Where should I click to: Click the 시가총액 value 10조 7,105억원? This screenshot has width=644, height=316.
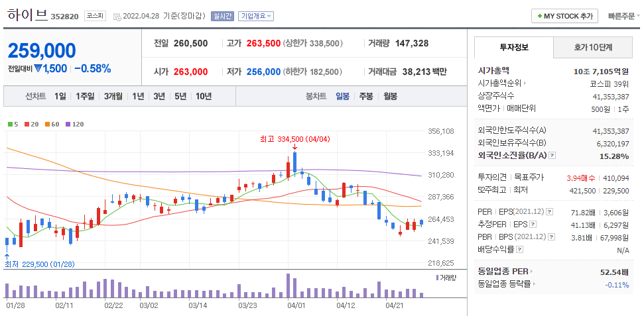602,72
